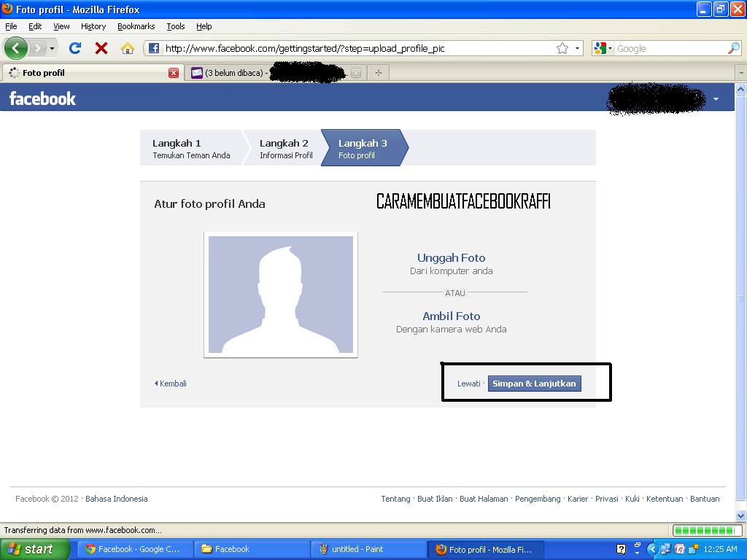Open the Help menu
Screen dimensions: 747x560
204,26
